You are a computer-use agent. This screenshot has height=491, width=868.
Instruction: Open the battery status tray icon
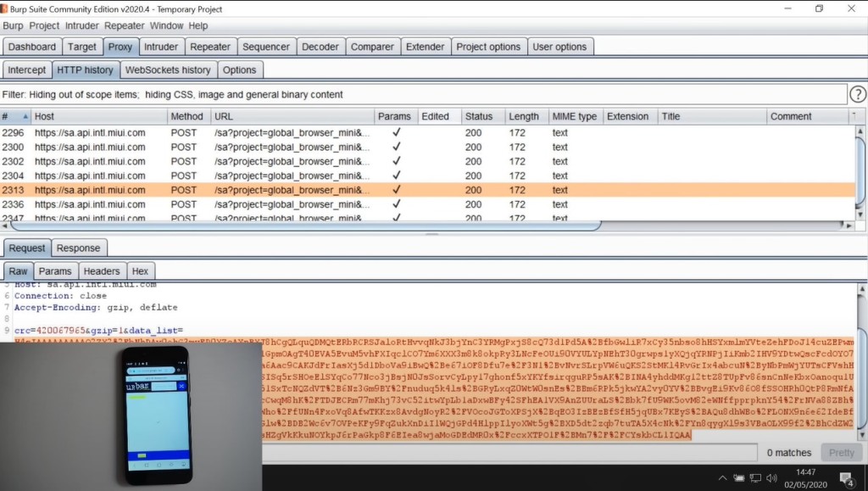click(738, 477)
